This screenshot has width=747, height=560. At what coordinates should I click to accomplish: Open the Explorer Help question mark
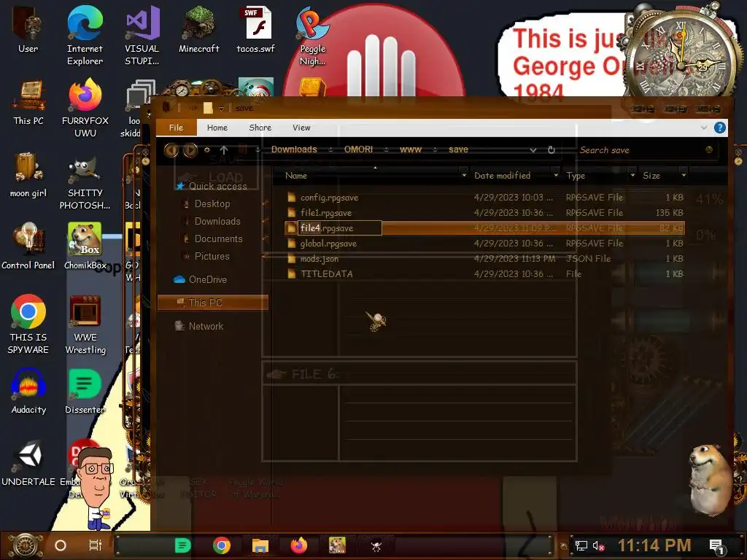click(720, 128)
